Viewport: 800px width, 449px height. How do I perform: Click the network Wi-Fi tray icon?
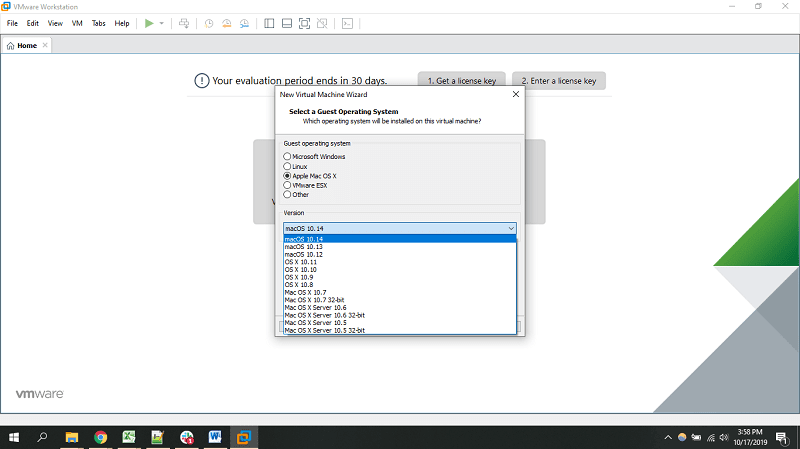tap(711, 437)
